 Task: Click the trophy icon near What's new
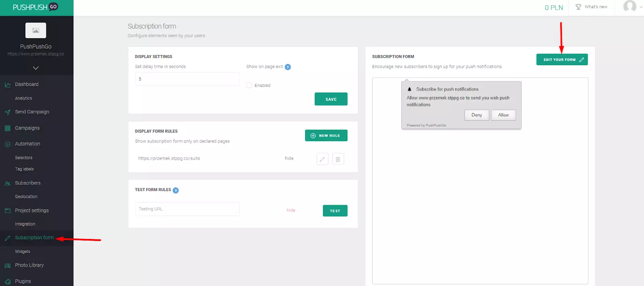pos(578,7)
